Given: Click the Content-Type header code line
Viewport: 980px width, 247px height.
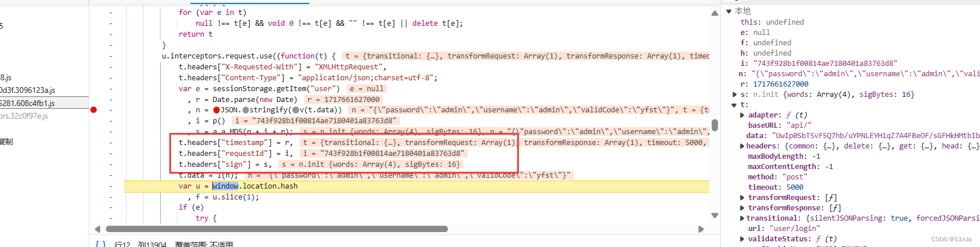Looking at the screenshot, I should [308, 78].
